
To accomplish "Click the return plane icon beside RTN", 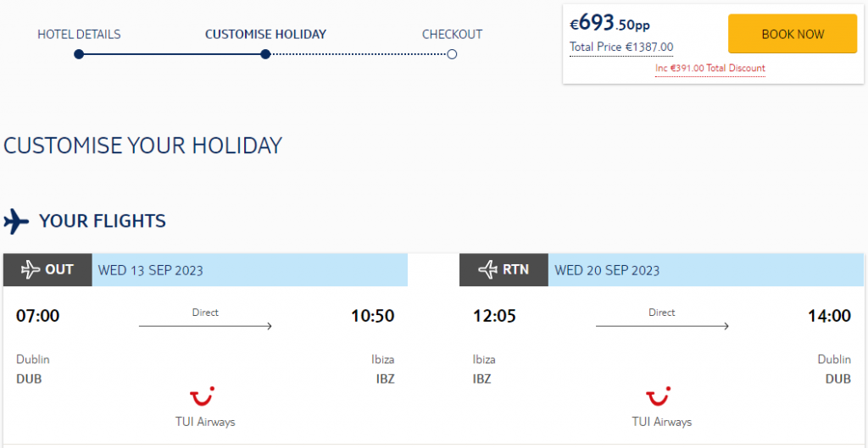I will pyautogui.click(x=488, y=270).
